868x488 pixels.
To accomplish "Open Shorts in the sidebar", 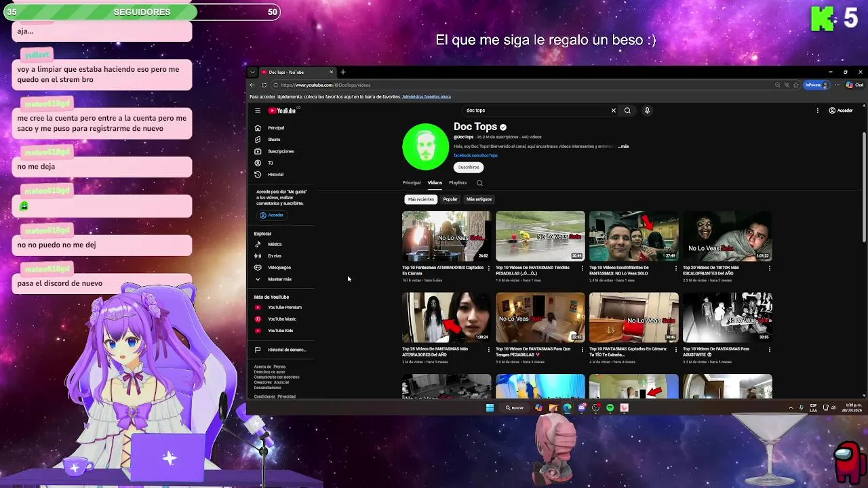I will pyautogui.click(x=274, y=140).
